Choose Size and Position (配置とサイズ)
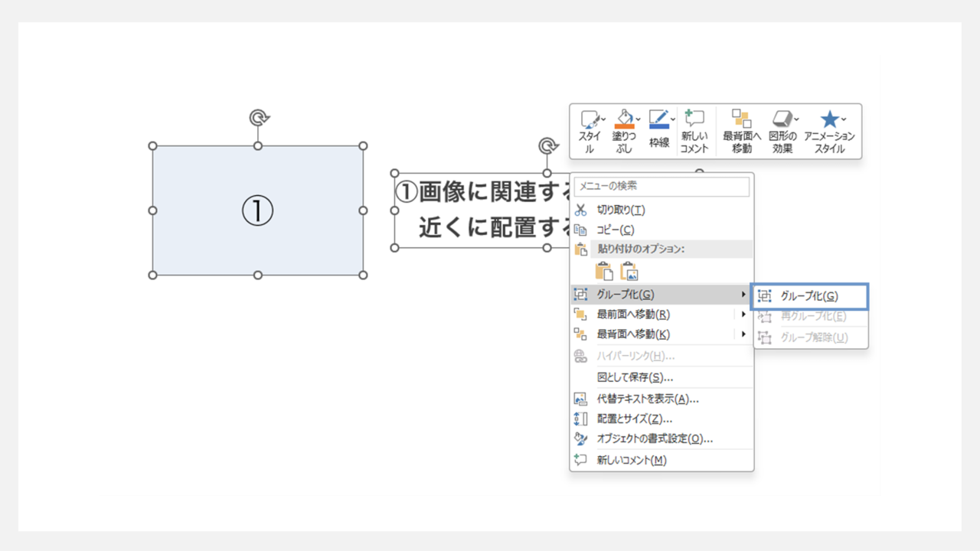The height and width of the screenshot is (551, 980). click(661, 419)
